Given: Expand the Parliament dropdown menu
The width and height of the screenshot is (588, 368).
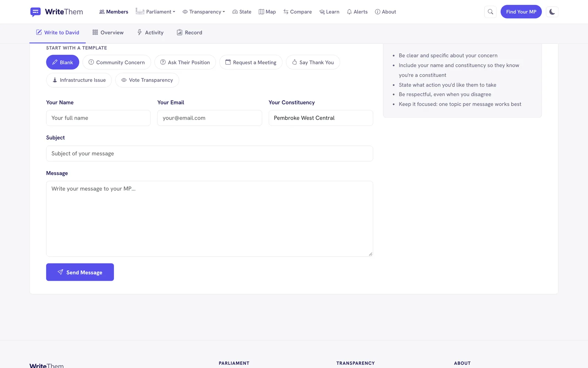Looking at the screenshot, I should (155, 12).
